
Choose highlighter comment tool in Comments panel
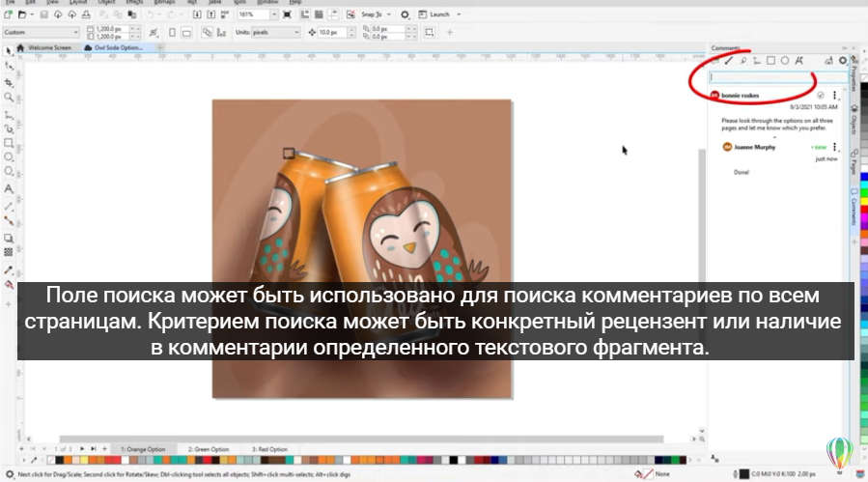(x=742, y=61)
